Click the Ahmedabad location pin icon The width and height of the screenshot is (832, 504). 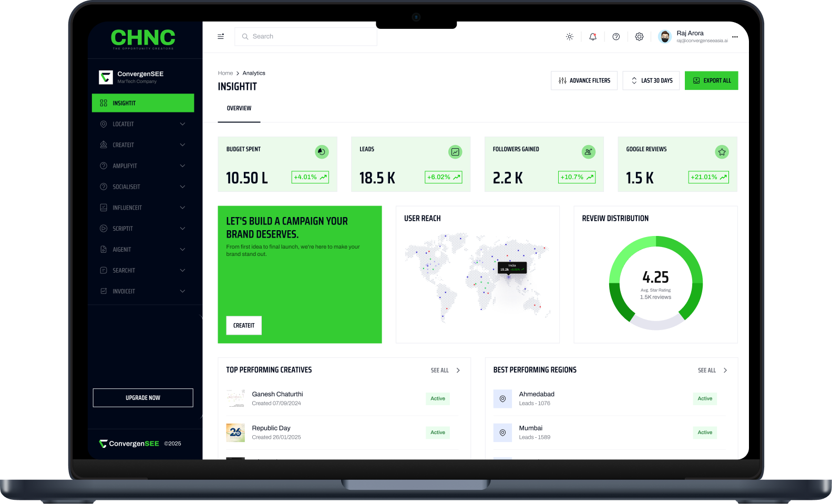(x=502, y=399)
